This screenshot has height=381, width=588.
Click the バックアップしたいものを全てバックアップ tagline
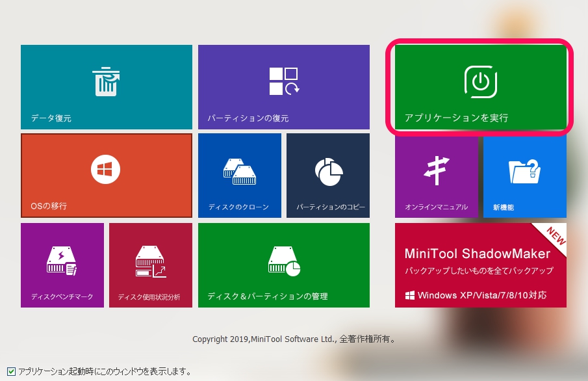tap(479, 270)
